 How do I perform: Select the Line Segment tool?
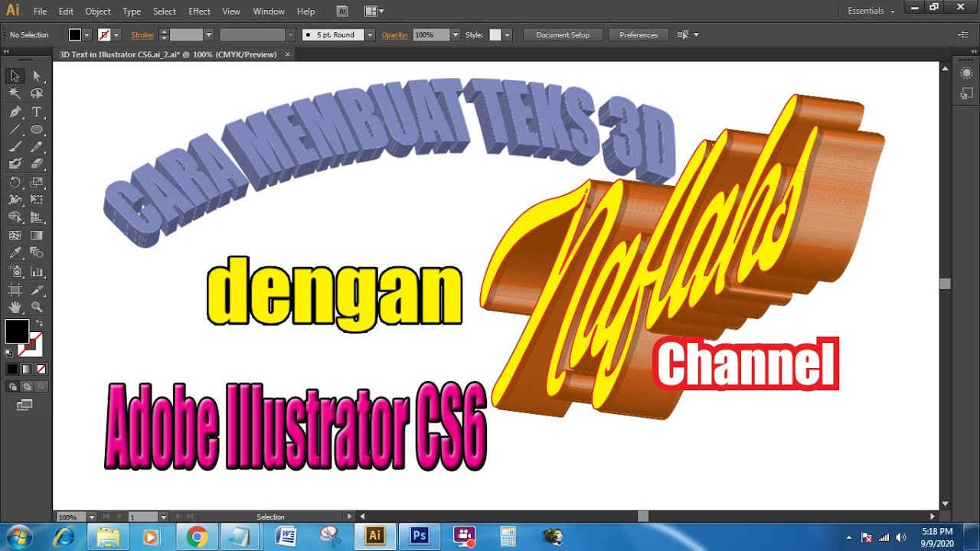click(15, 129)
